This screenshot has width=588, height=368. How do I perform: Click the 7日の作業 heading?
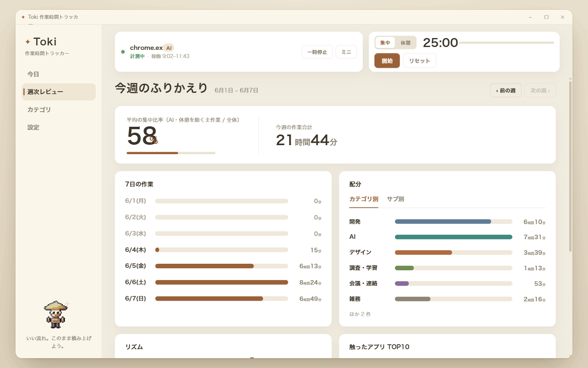(x=139, y=184)
